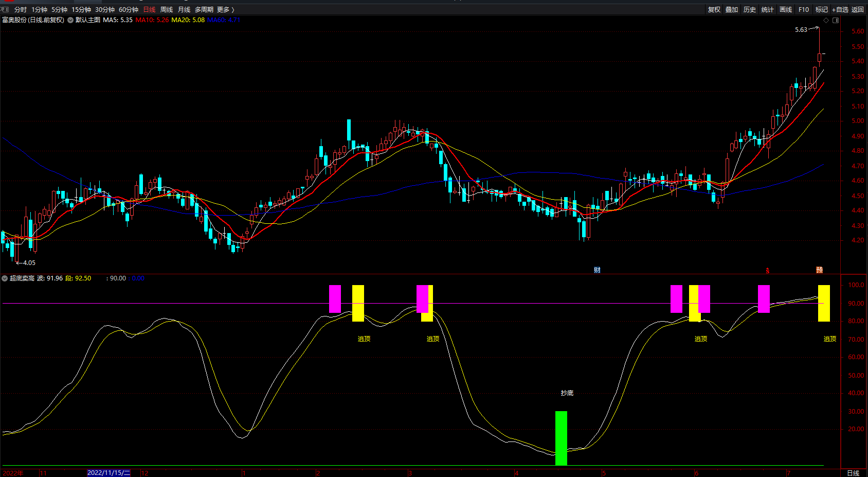Click the 财 financial report marker
The height and width of the screenshot is (477, 868).
pyautogui.click(x=597, y=270)
